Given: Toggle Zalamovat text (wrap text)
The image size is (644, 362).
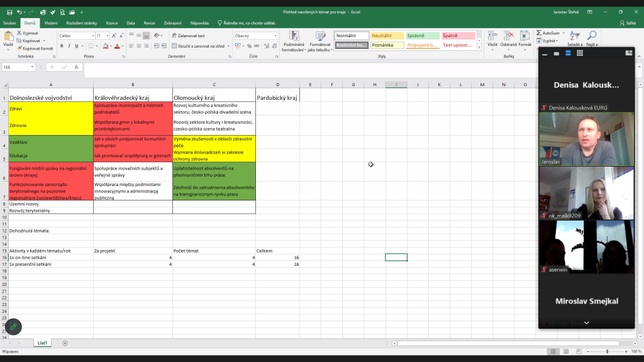Looking at the screenshot, I should (x=188, y=36).
